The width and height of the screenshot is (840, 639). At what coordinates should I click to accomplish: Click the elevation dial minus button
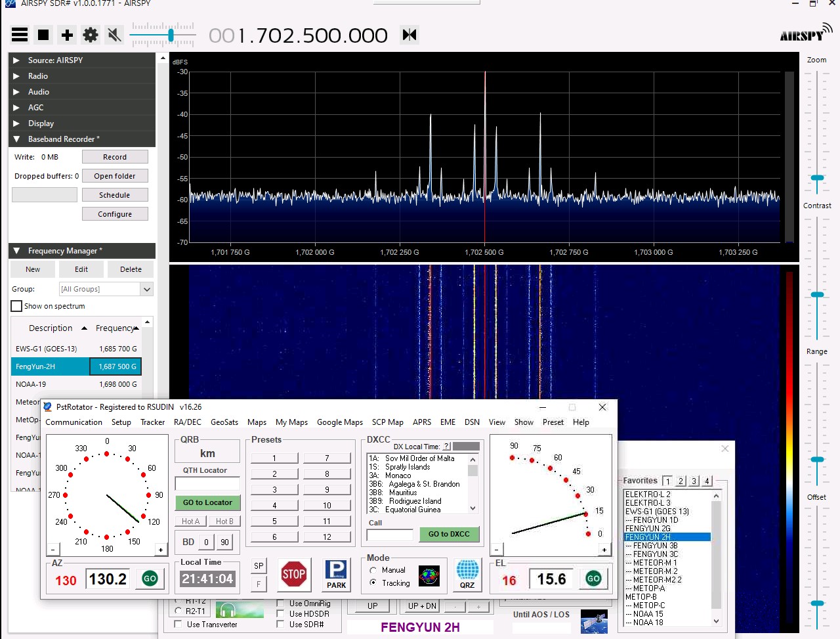pyautogui.click(x=497, y=549)
